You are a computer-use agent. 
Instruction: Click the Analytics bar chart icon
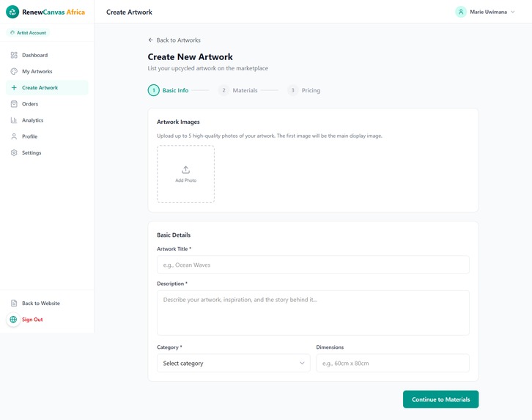(x=14, y=120)
